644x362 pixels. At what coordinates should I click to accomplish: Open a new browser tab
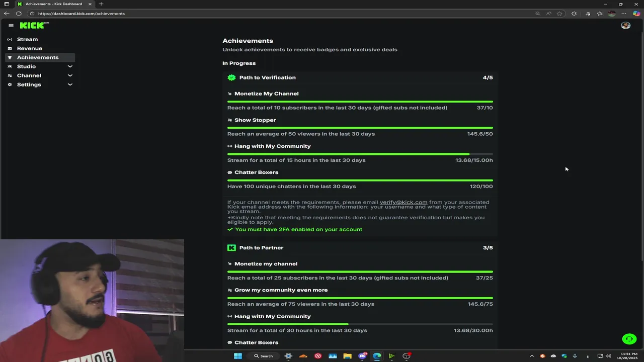[x=101, y=4]
